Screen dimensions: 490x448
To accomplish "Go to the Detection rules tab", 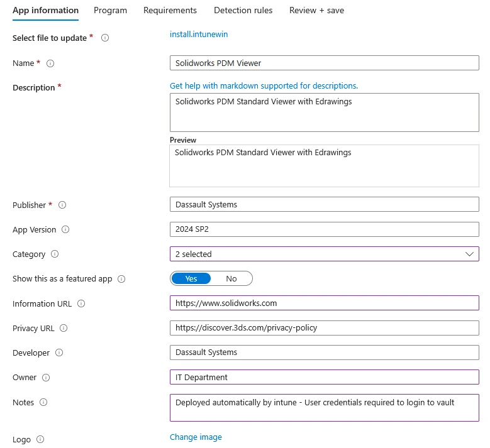I will (x=243, y=10).
